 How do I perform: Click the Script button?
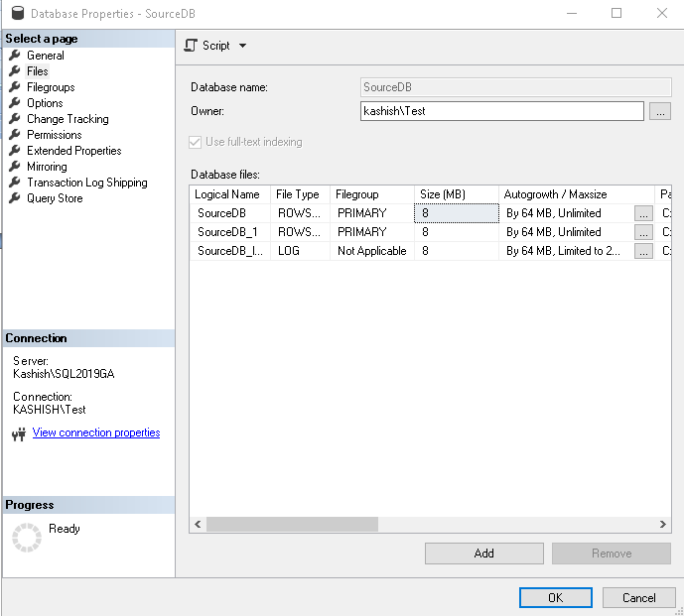pos(216,46)
